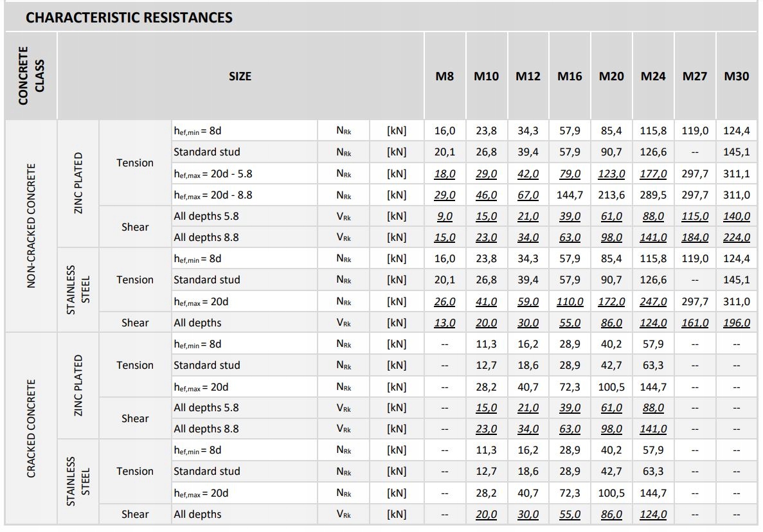The image size is (763, 532).
Task: Click the value 224,0 in the M30 column
Action: [736, 238]
